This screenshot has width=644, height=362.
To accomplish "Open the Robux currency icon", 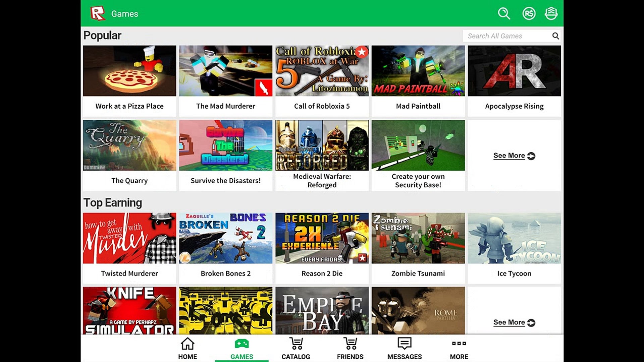I will pos(529,14).
